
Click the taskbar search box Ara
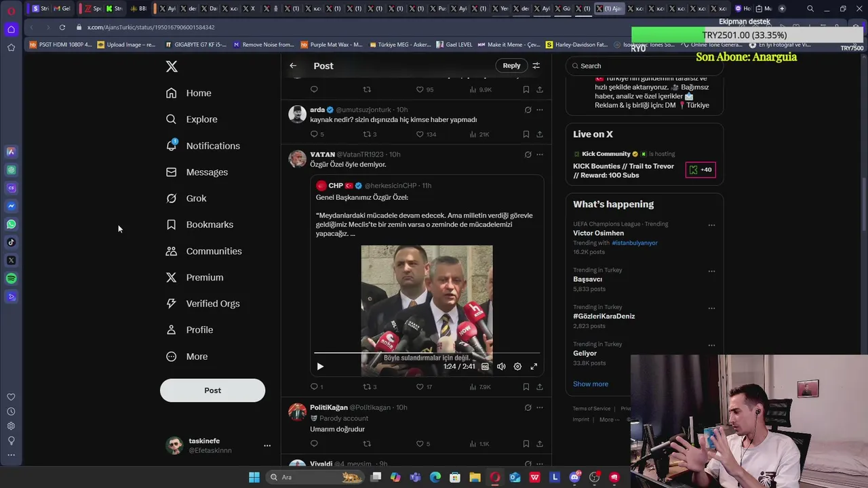tap(314, 477)
